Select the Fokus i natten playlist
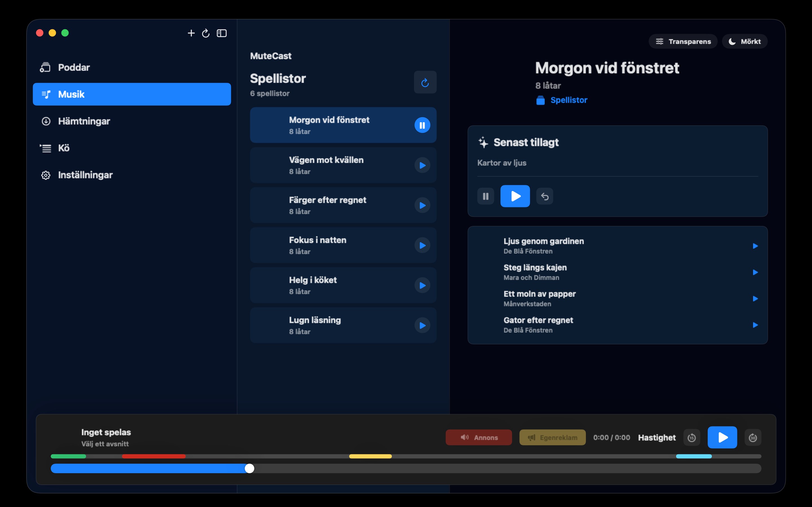The width and height of the screenshot is (812, 507). [x=343, y=245]
